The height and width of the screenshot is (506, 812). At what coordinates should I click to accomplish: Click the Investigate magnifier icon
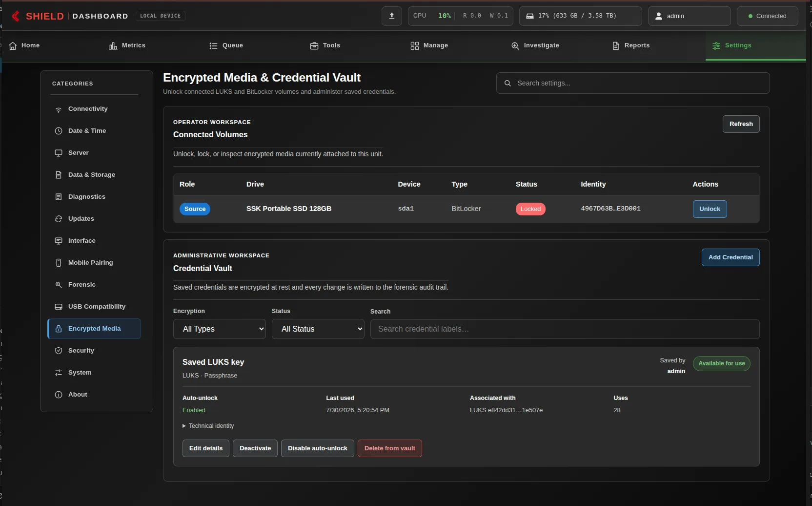515,45
